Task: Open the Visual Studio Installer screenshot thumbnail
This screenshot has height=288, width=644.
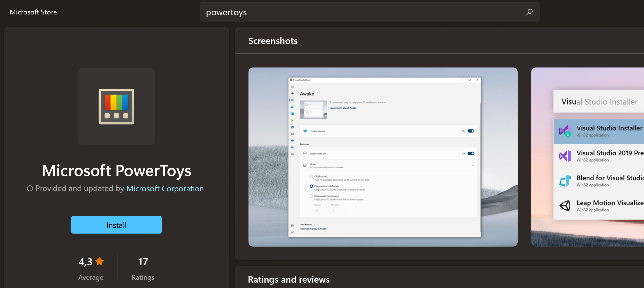Action: point(588,157)
